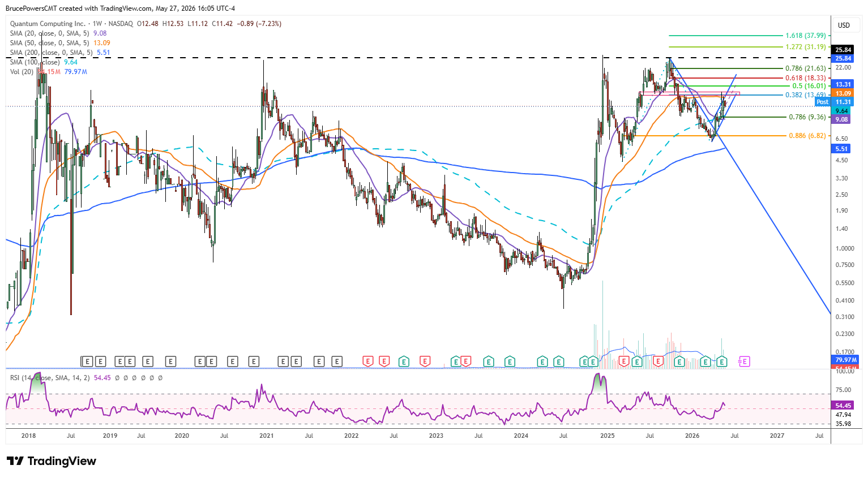This screenshot has width=868, height=478.
Task: Click the leftmost red earnings E marker
Action: tap(368, 361)
